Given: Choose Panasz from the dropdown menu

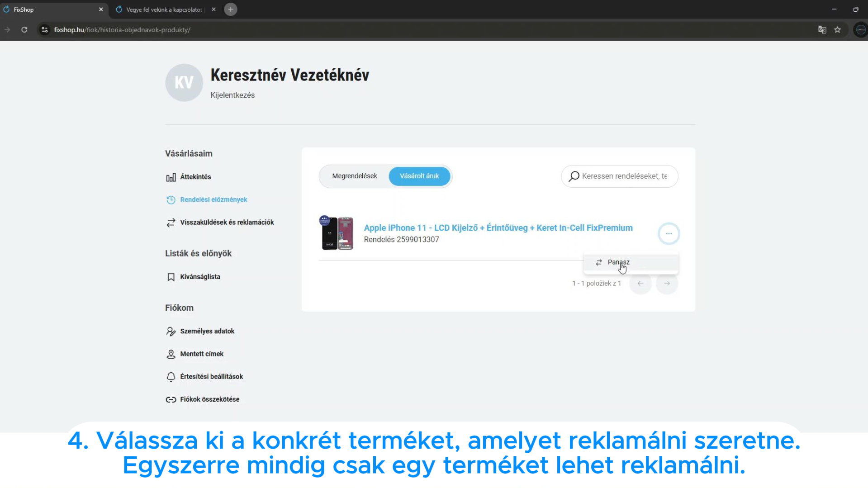Looking at the screenshot, I should (618, 262).
